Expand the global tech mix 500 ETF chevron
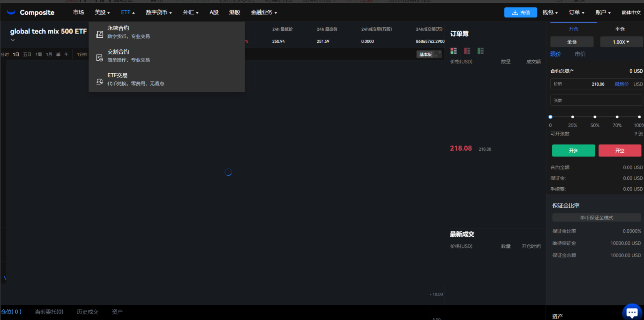 [13, 40]
